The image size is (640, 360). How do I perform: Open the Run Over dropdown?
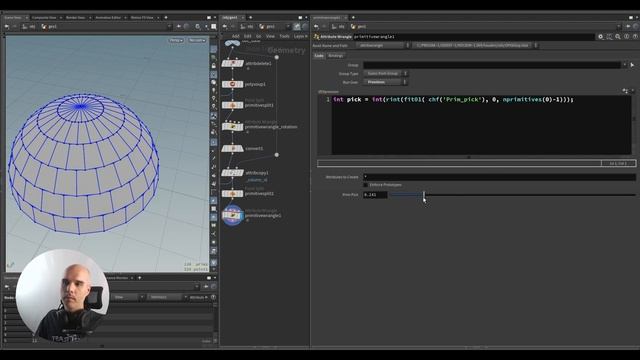(385, 82)
